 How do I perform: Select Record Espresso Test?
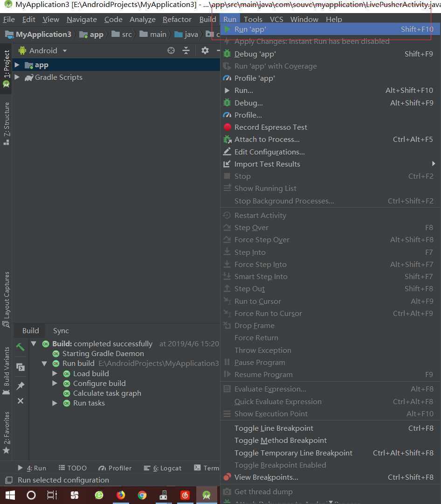[330, 127]
